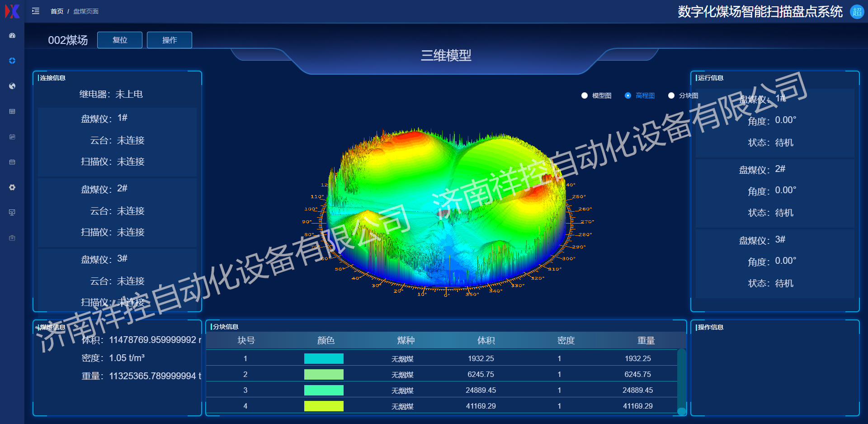Open the card-style sidebar icon
The image size is (868, 424).
(12, 137)
